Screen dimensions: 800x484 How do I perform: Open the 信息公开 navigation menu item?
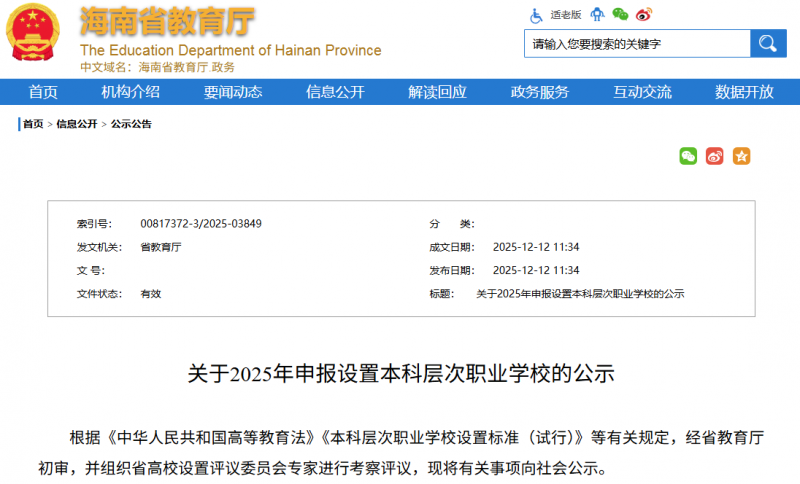pyautogui.click(x=335, y=92)
